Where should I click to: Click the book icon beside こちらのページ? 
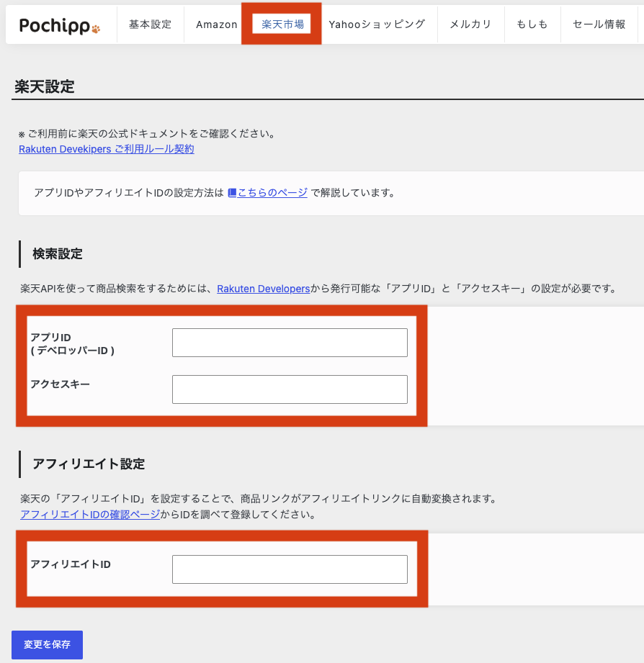point(232,193)
